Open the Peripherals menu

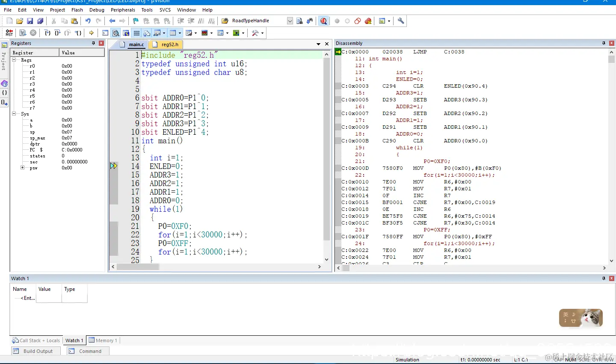[x=123, y=10]
